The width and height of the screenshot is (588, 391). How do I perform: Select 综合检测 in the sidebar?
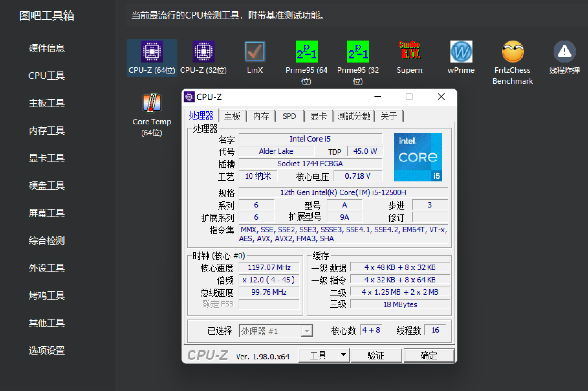[47, 241]
